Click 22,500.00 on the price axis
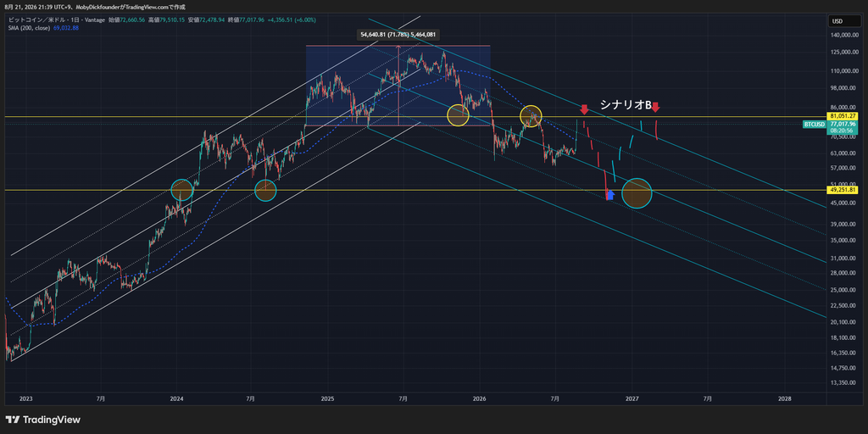Viewport: 868px width, 434px height. (843, 306)
